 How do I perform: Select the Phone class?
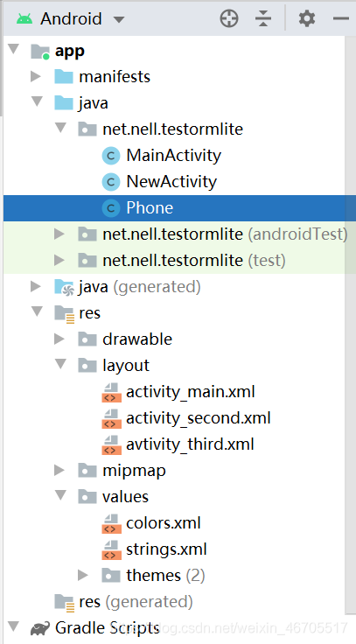[179, 208]
